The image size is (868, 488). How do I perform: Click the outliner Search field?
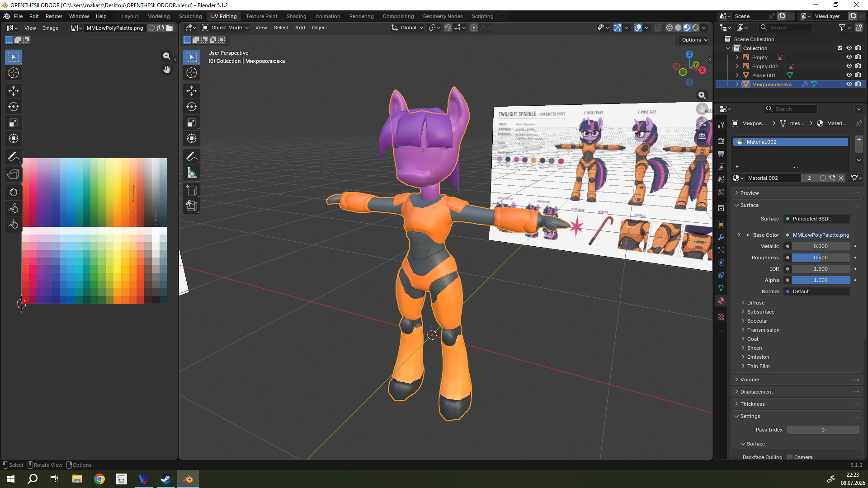pyautogui.click(x=785, y=28)
